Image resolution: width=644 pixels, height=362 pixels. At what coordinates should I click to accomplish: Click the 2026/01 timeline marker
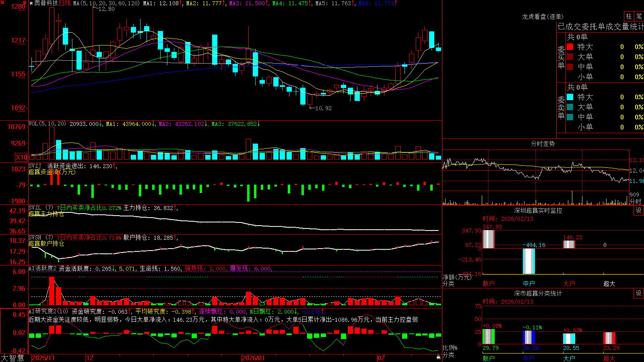[254, 358]
